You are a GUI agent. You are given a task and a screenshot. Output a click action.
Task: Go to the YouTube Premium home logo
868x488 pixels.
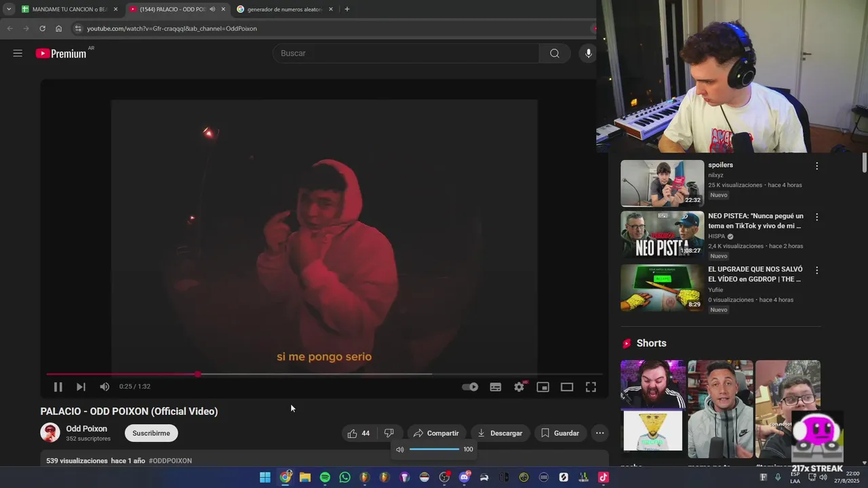[x=61, y=54]
